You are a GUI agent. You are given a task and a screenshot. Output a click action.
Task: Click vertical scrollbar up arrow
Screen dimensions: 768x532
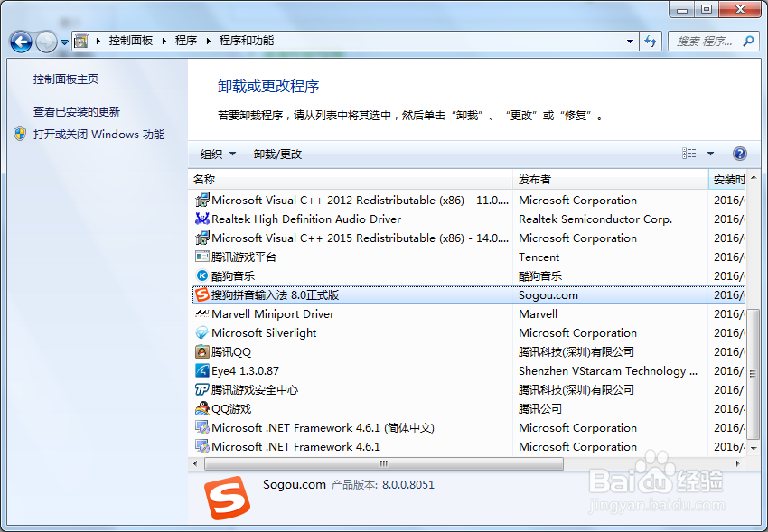pyautogui.click(x=754, y=177)
